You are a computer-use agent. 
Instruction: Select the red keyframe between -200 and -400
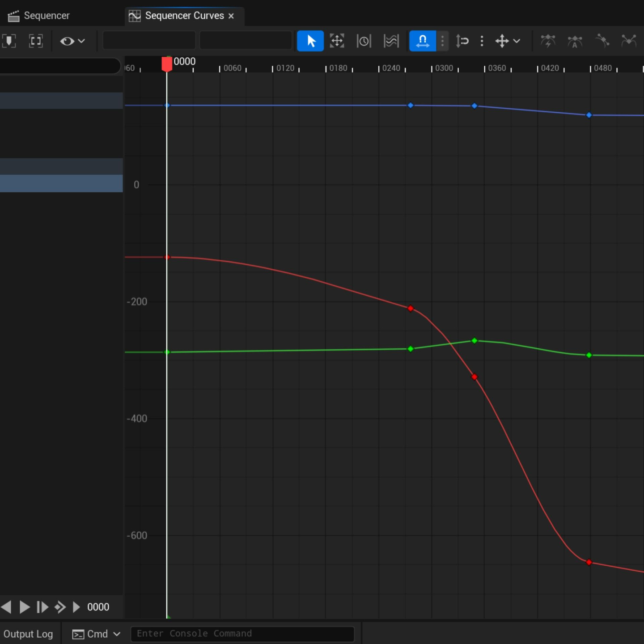click(475, 377)
